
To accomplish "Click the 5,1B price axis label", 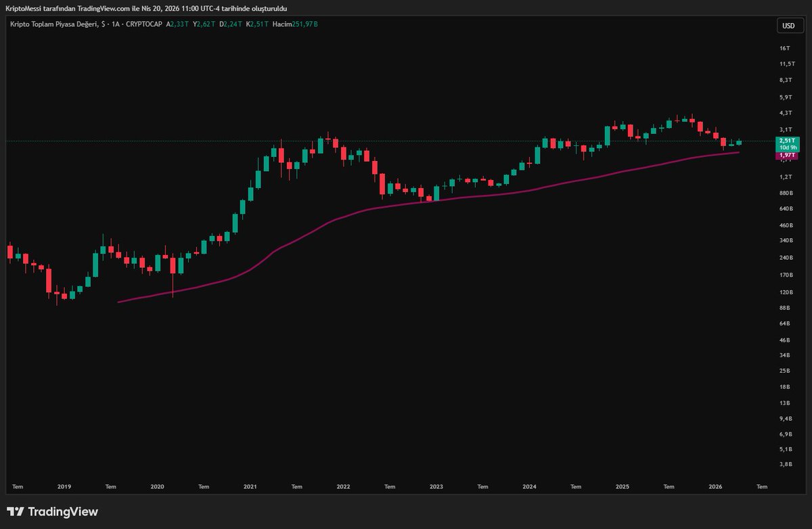I will 786,449.
